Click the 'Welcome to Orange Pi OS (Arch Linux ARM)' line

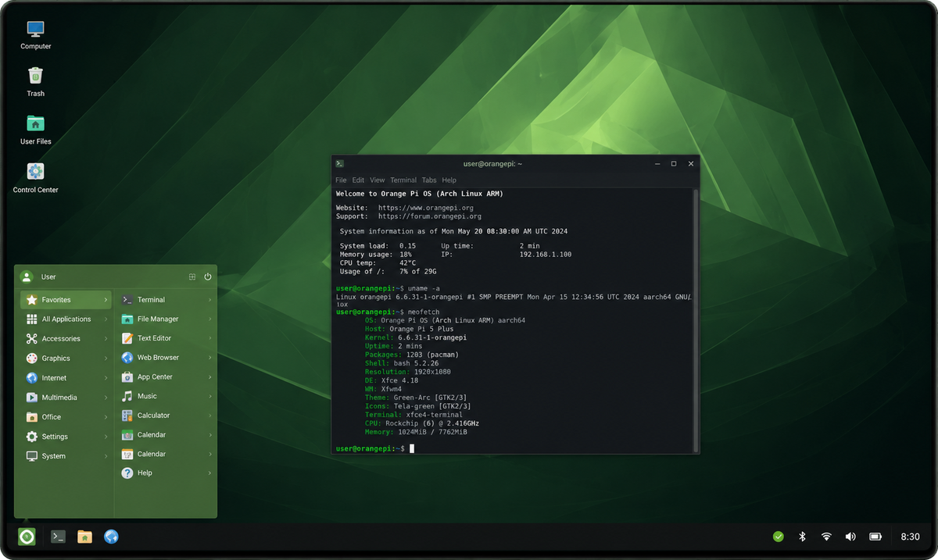pyautogui.click(x=420, y=194)
